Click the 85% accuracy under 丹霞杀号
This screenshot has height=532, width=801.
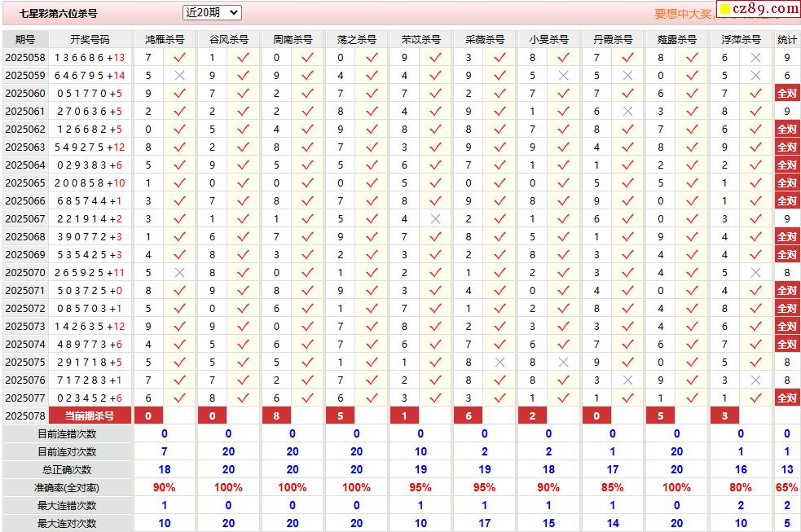pos(613,487)
